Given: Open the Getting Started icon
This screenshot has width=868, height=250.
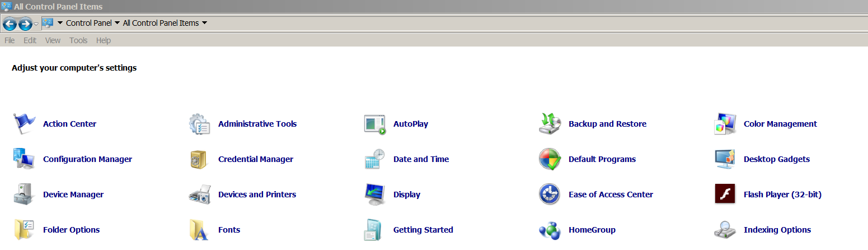Looking at the screenshot, I should [x=374, y=230].
